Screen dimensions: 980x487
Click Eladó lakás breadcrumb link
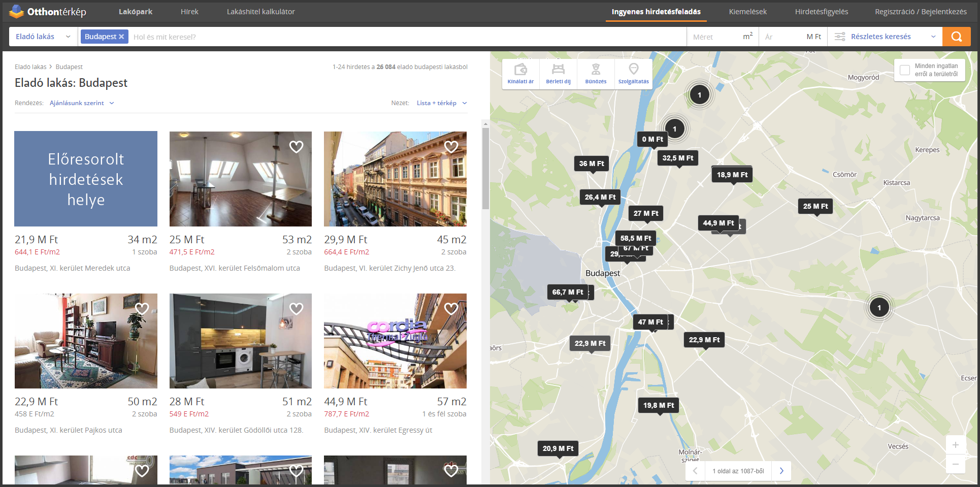point(30,67)
